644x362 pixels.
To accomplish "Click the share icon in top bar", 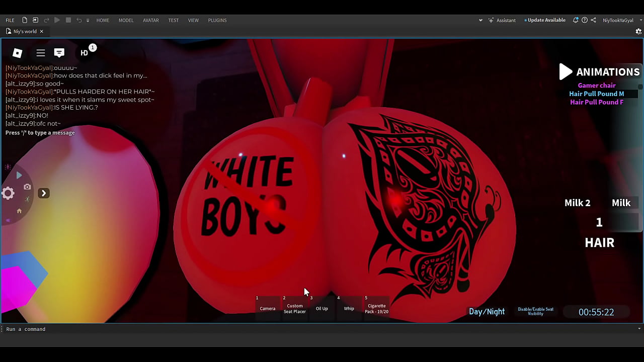I will click(593, 20).
